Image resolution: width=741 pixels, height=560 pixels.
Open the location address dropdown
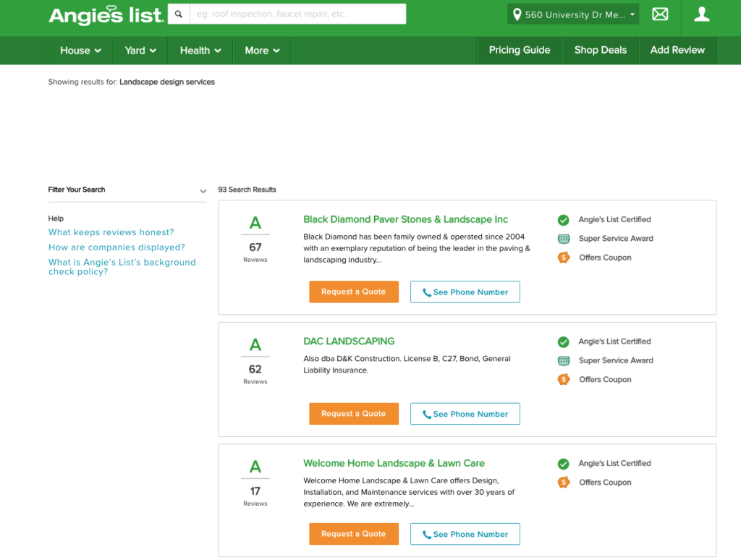pyautogui.click(x=573, y=14)
